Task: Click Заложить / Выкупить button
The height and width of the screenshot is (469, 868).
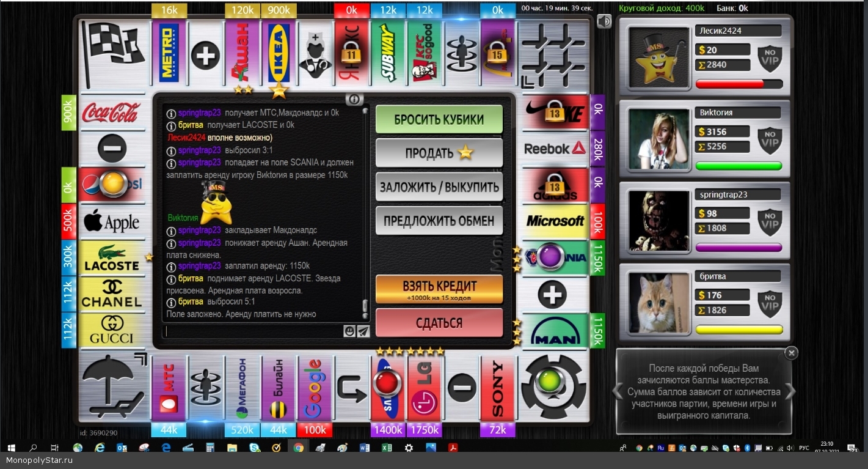Action: [x=439, y=186]
